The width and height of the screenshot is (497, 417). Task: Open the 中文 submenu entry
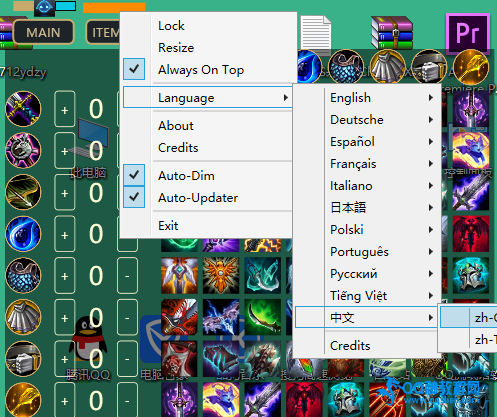coord(367,317)
